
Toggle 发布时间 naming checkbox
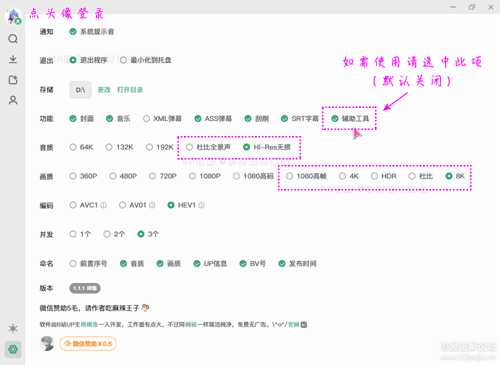(282, 263)
